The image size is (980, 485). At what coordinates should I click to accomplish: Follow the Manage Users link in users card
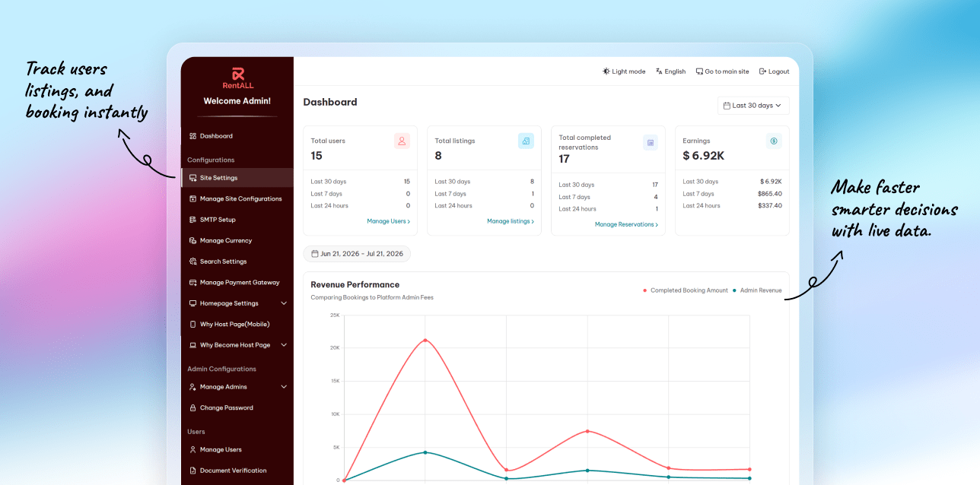389,221
